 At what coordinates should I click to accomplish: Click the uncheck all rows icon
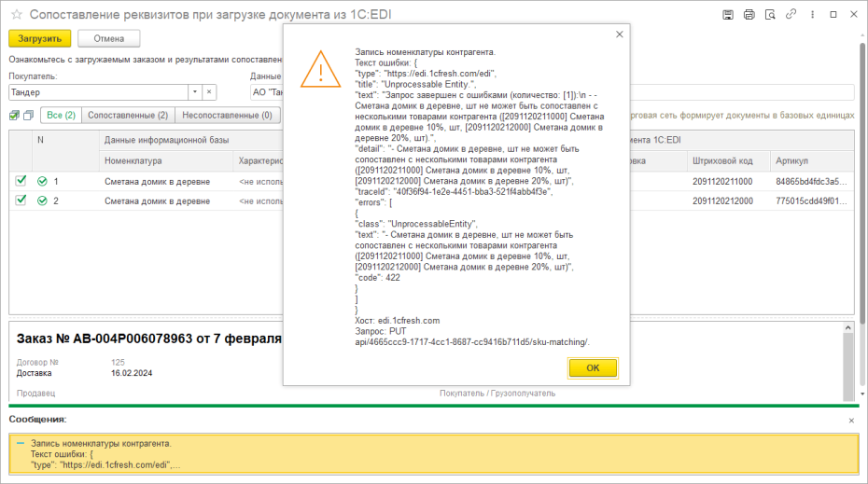(x=28, y=115)
